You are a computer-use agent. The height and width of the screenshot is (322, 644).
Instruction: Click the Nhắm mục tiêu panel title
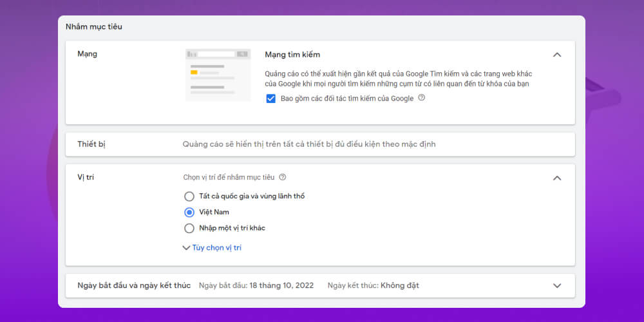pos(94,27)
